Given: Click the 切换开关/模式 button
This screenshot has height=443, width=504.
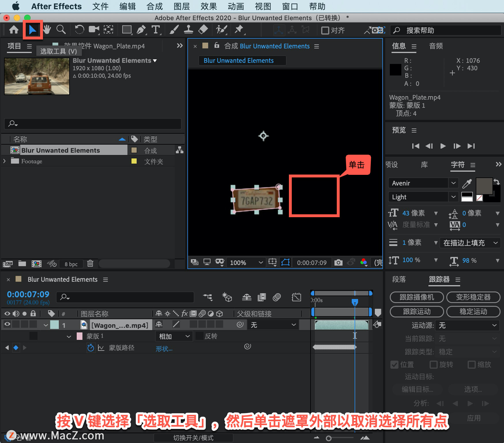Looking at the screenshot, I should tap(193, 438).
